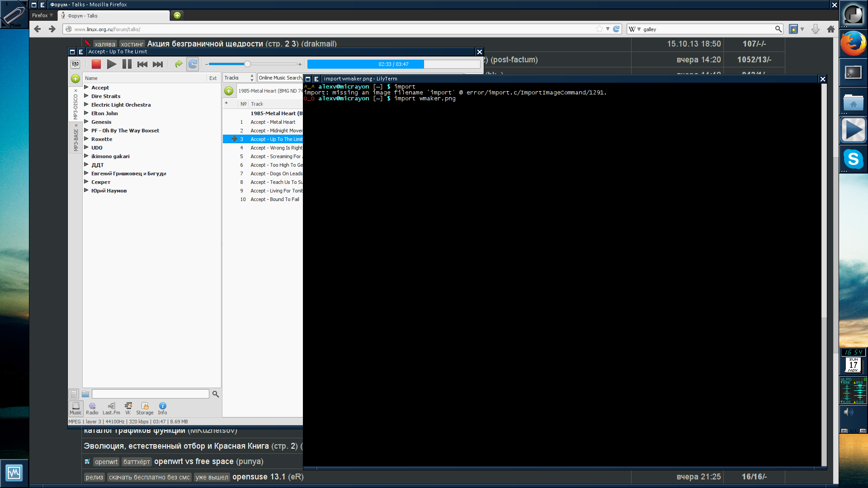Seek within the 02:33 / 03:47 progress bar

click(x=394, y=64)
